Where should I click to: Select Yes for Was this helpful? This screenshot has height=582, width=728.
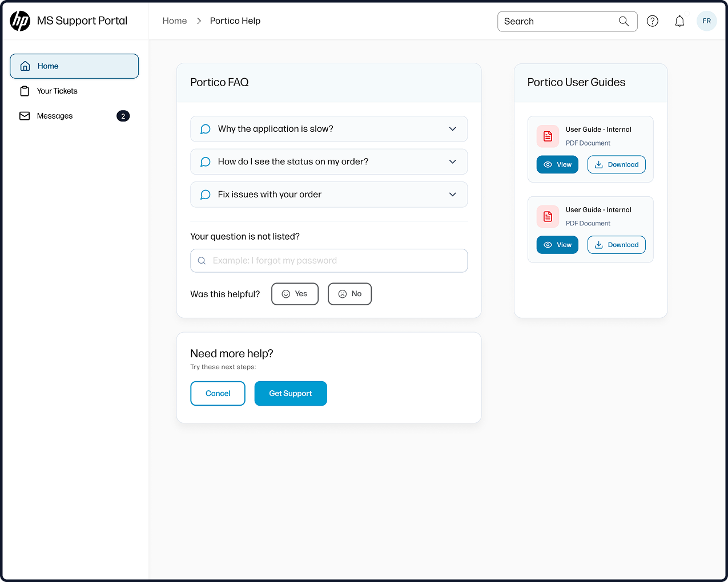295,294
